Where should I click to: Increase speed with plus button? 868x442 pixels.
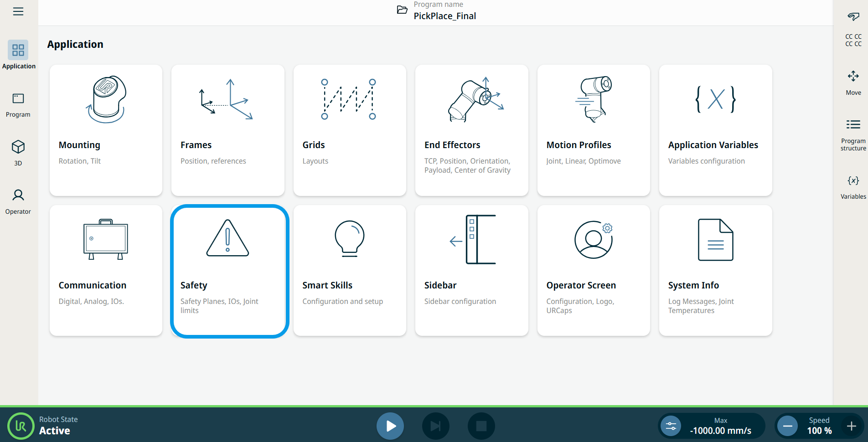point(851,426)
